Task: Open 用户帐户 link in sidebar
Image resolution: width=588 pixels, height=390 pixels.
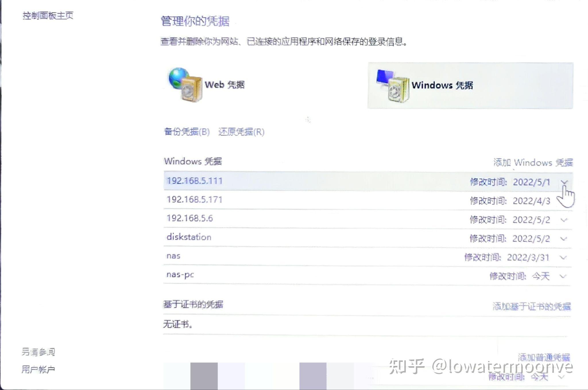Action: (x=38, y=369)
